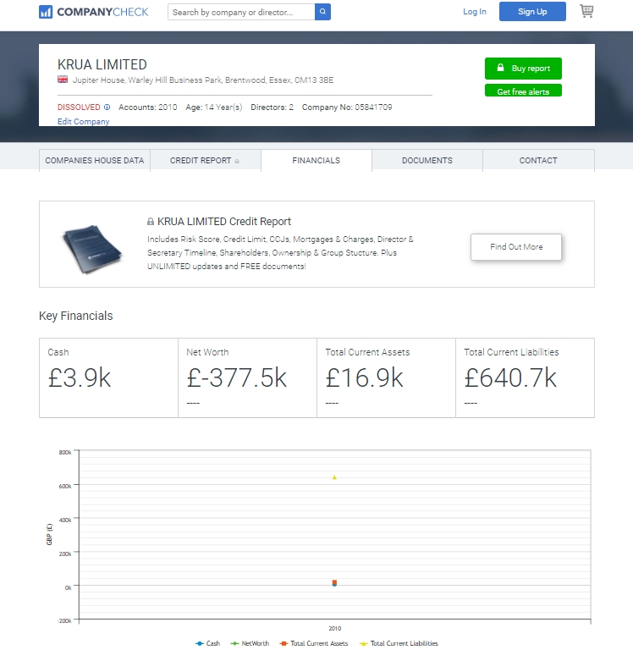Click the info icon next to DISSOLVED

click(107, 107)
